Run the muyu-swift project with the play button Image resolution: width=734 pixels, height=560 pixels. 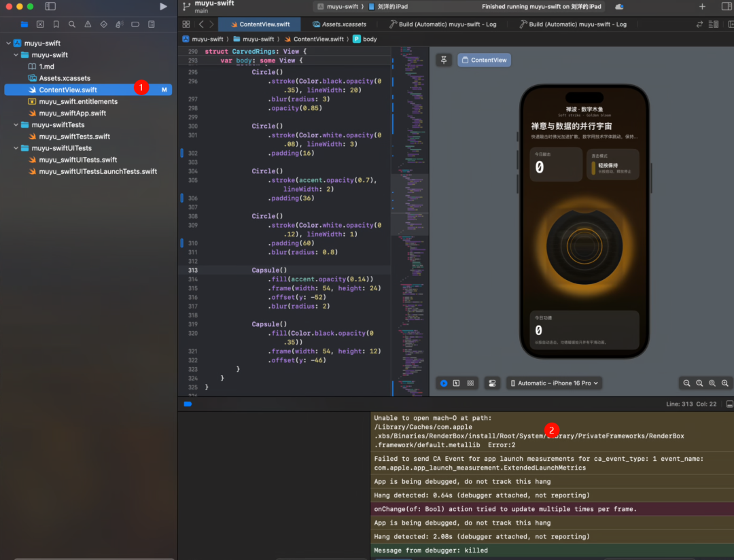click(x=163, y=7)
